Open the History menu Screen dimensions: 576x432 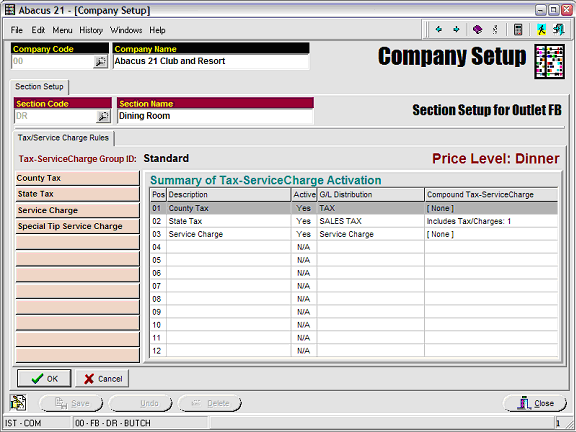(x=91, y=30)
